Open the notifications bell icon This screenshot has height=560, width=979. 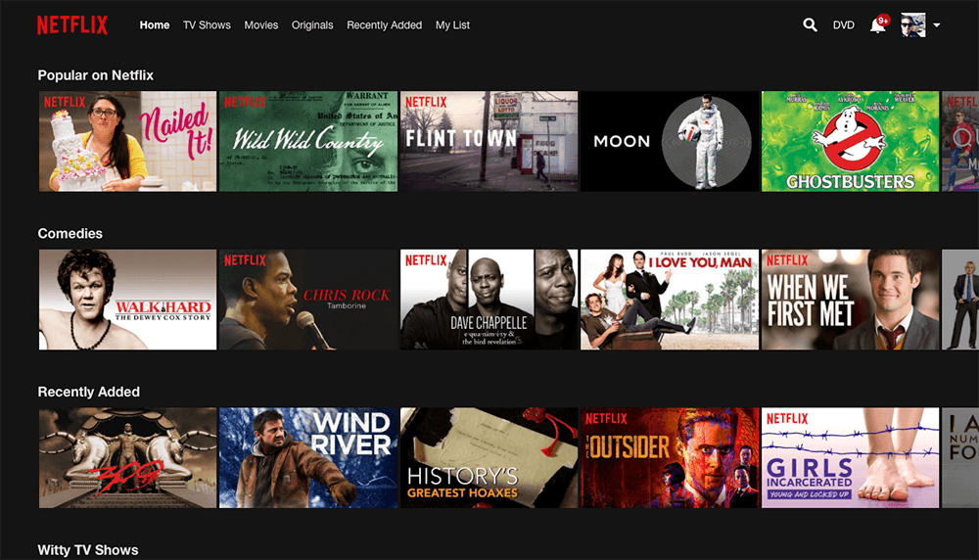(x=878, y=25)
